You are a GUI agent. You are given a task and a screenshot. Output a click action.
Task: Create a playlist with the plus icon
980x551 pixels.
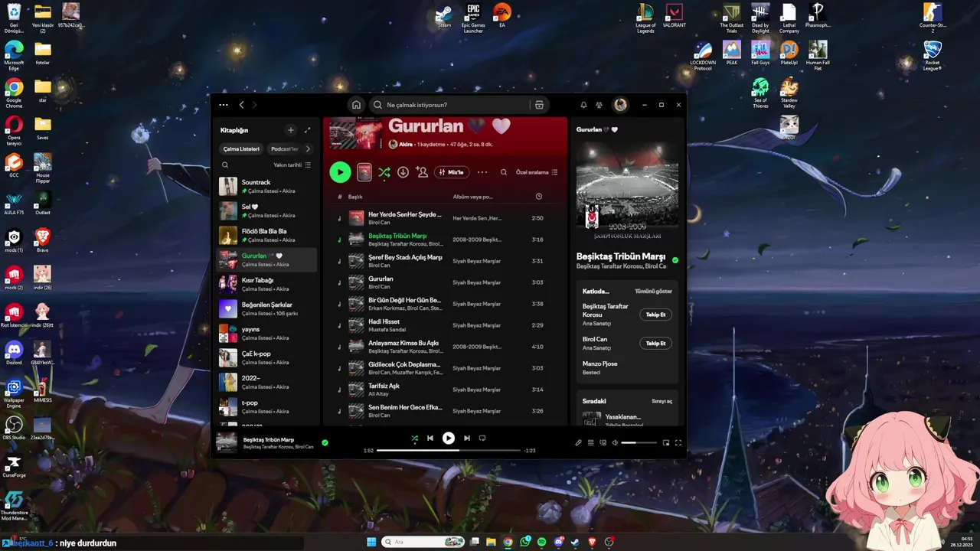pos(290,130)
